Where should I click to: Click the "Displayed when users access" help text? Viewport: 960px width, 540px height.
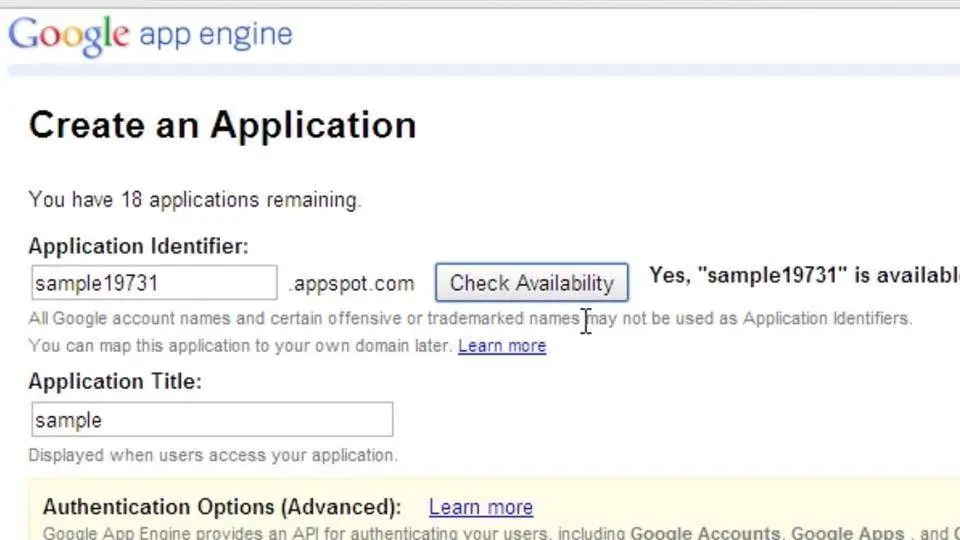pyautogui.click(x=213, y=456)
